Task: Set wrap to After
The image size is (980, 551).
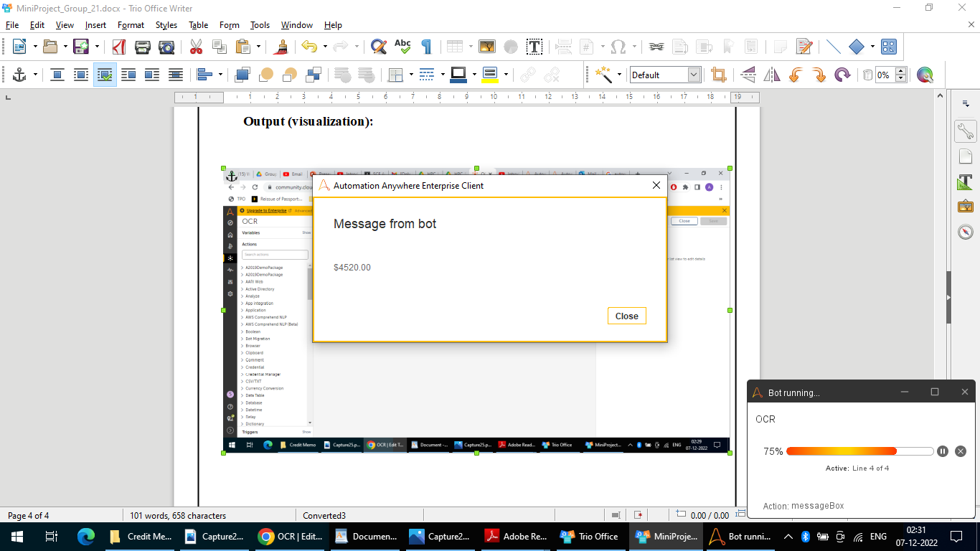Action: coord(152,75)
